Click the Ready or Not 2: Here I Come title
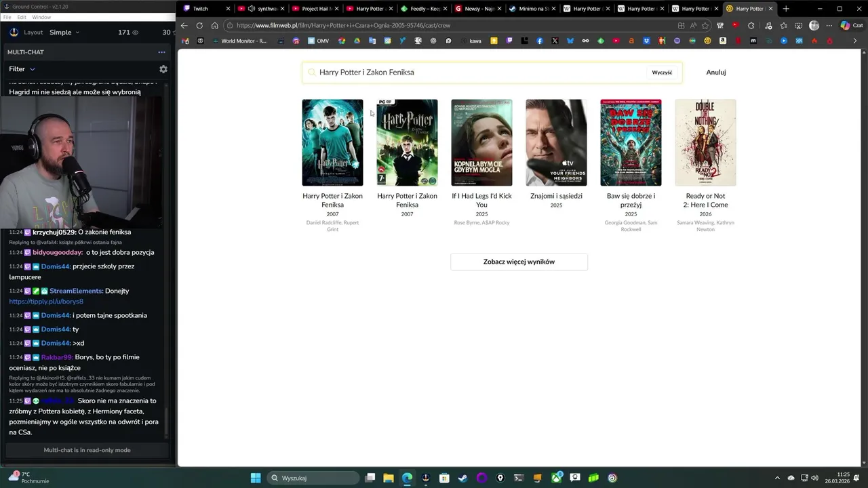The width and height of the screenshot is (868, 488). click(705, 200)
